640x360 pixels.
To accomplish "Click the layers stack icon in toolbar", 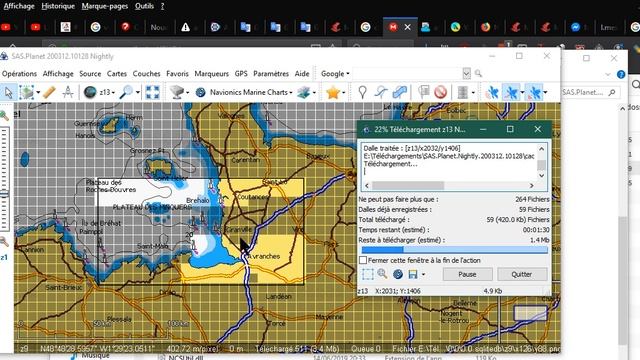I will tap(303, 92).
